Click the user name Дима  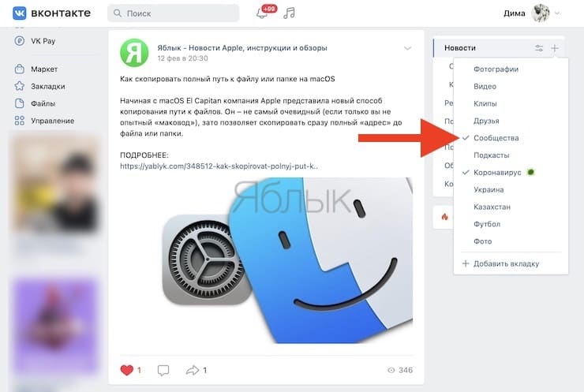[515, 13]
